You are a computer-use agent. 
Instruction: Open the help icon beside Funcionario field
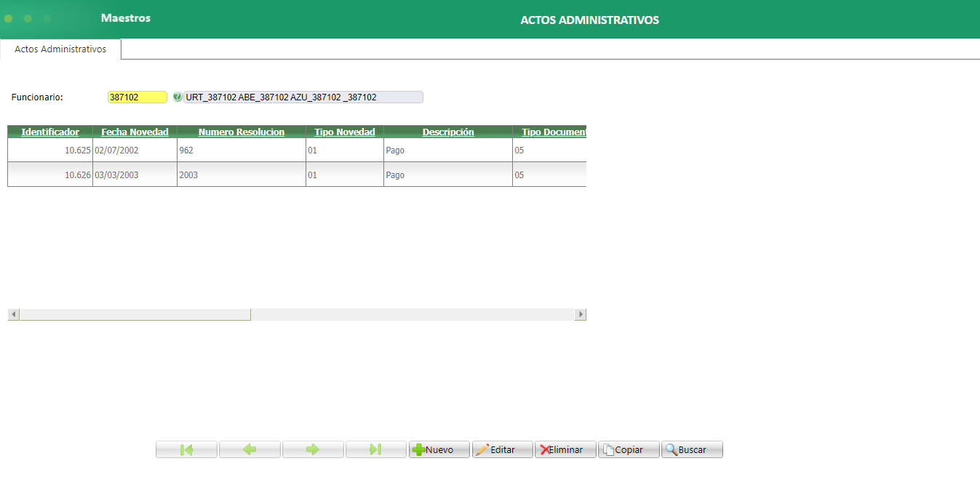tap(177, 97)
